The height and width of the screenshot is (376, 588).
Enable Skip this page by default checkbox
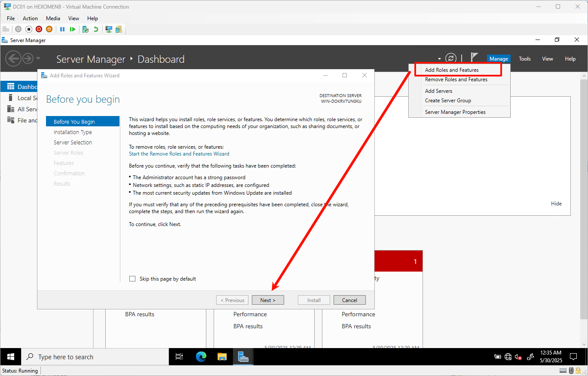(132, 279)
